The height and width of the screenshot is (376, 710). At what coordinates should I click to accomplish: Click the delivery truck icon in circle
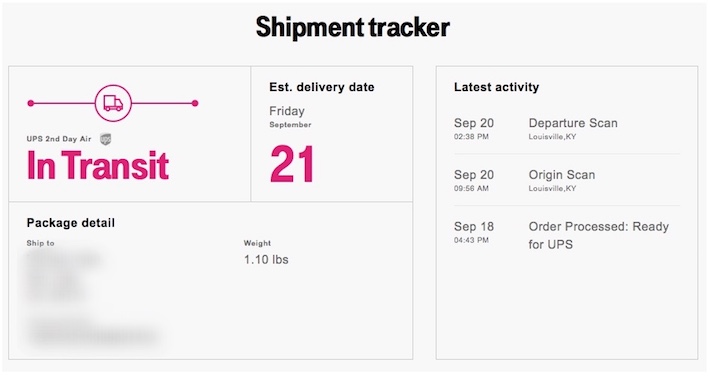point(113,103)
